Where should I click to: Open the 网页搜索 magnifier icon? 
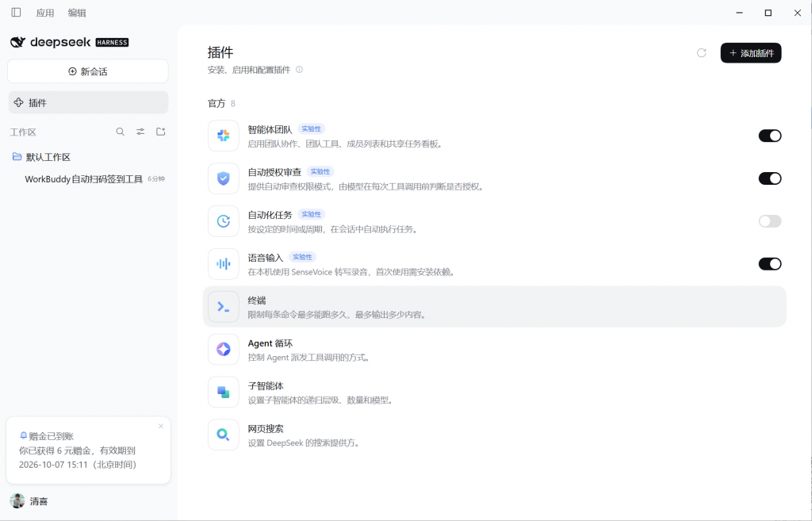[223, 435]
